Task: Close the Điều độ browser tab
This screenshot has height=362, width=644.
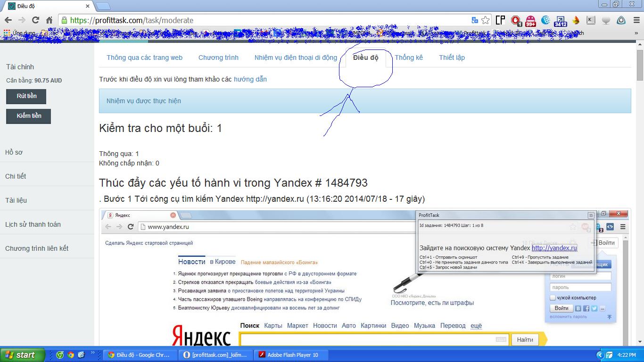Action: tap(88, 6)
